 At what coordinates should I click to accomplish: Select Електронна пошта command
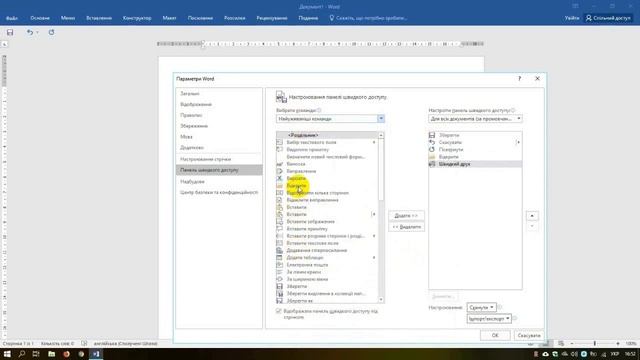click(307, 265)
